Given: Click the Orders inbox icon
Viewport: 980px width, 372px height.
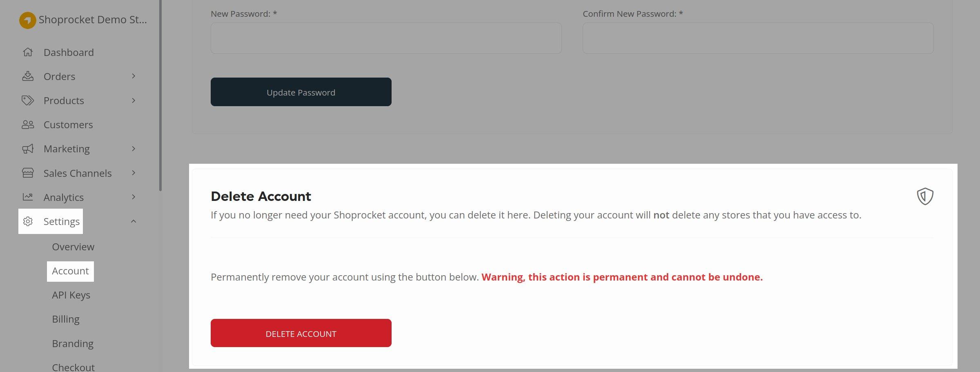Looking at the screenshot, I should click(x=27, y=76).
